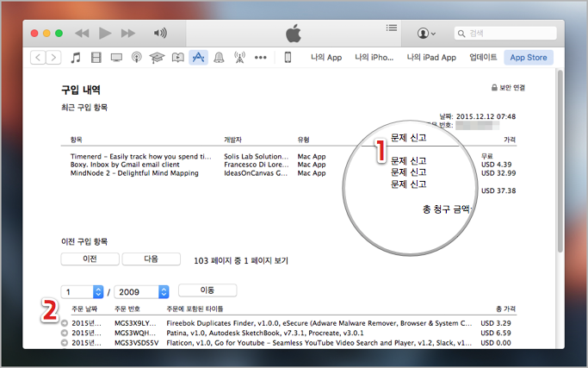Click the Francesco Di Lore... developer cell
This screenshot has width=588, height=368.
(x=257, y=165)
